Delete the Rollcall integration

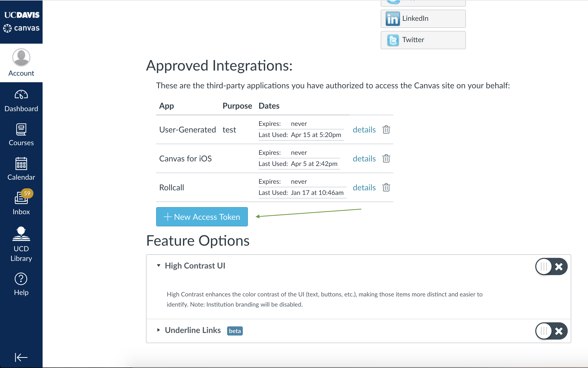tap(386, 188)
